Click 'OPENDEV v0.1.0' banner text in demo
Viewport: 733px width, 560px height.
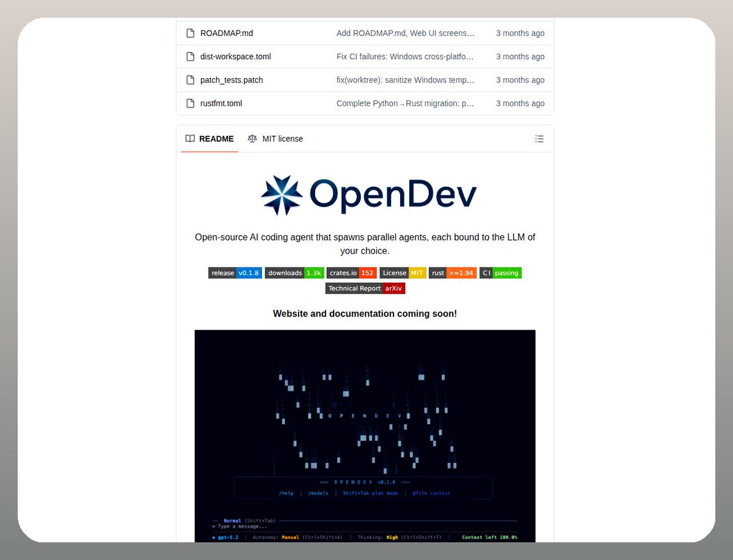(365, 482)
